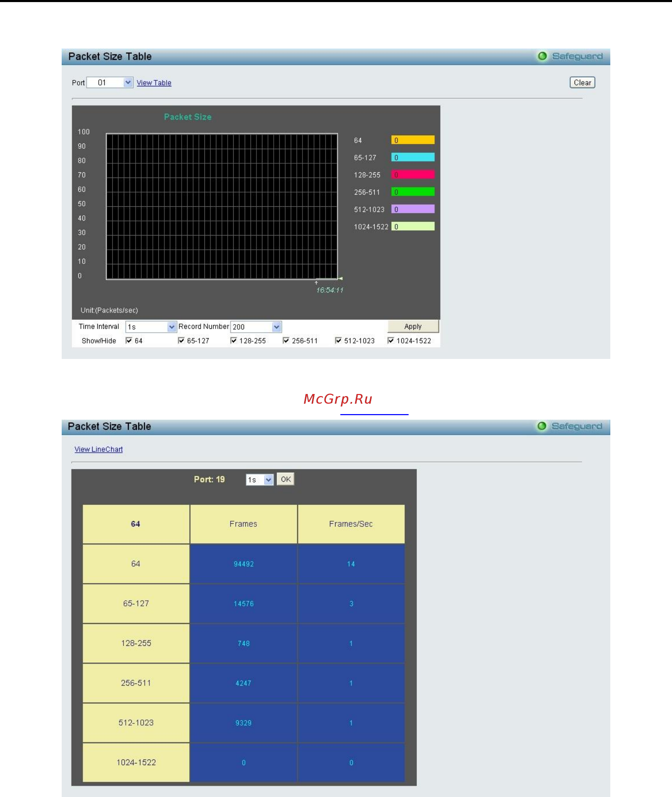672x797 pixels.
Task: Click the yellow 64 legend swatch
Action: click(x=412, y=140)
